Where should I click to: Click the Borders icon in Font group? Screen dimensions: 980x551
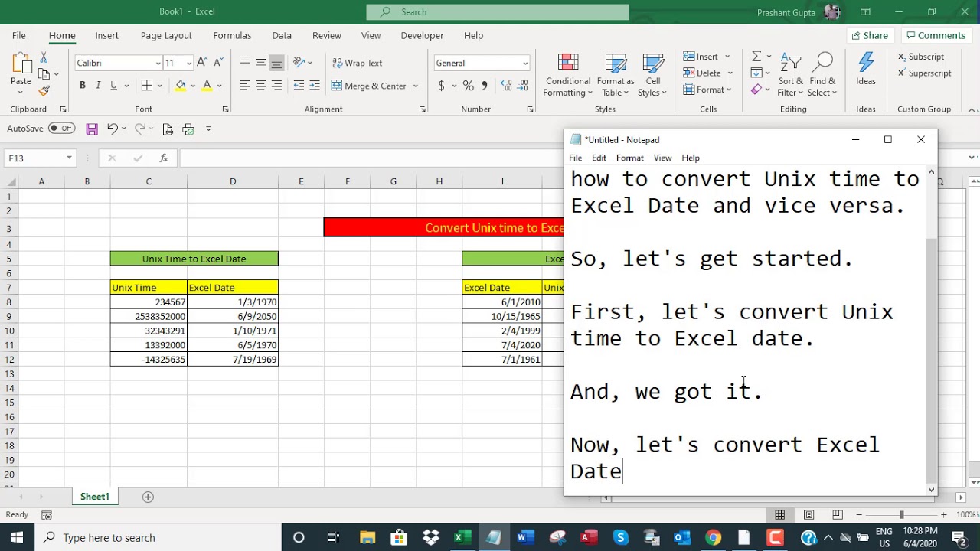[147, 85]
